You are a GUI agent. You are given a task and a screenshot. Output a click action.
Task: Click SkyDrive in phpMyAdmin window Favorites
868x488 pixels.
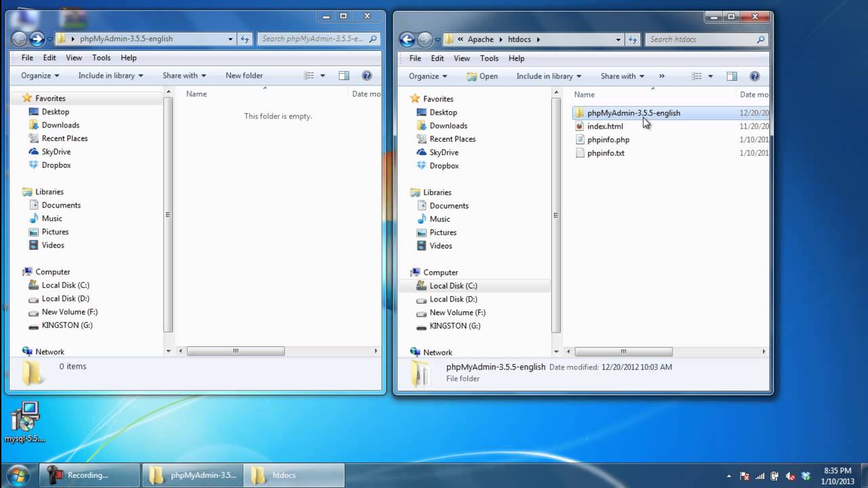[56, 152]
